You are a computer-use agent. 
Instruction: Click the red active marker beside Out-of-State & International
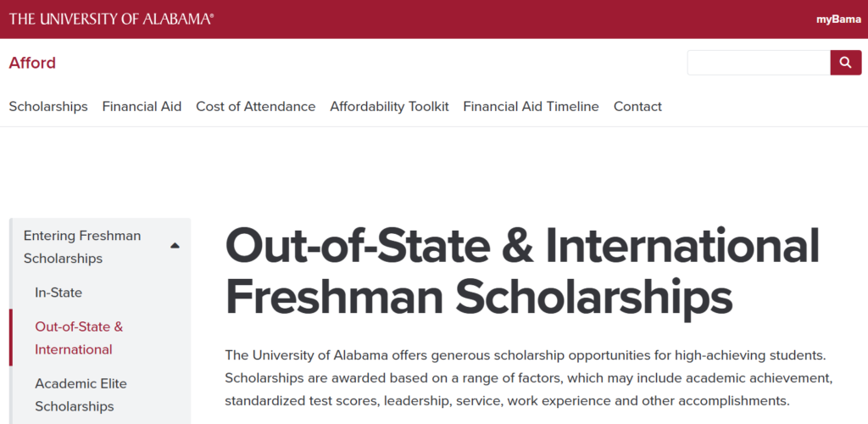point(10,338)
